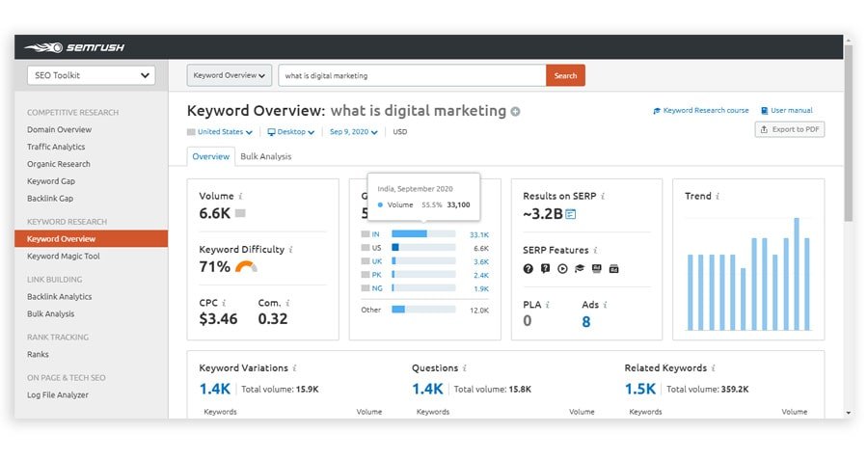Open Keyword Magic Tool in sidebar
This screenshot has width=868, height=461.
pyautogui.click(x=64, y=257)
